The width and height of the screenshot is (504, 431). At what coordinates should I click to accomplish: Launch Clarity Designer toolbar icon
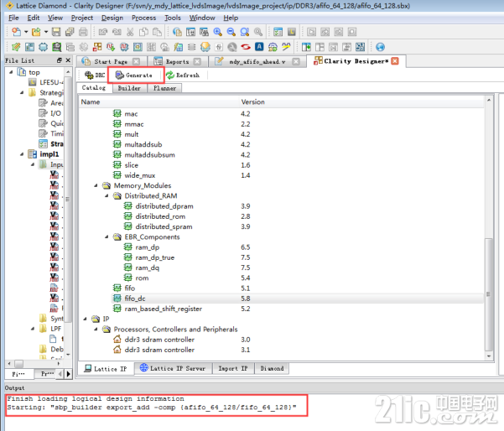(97, 47)
